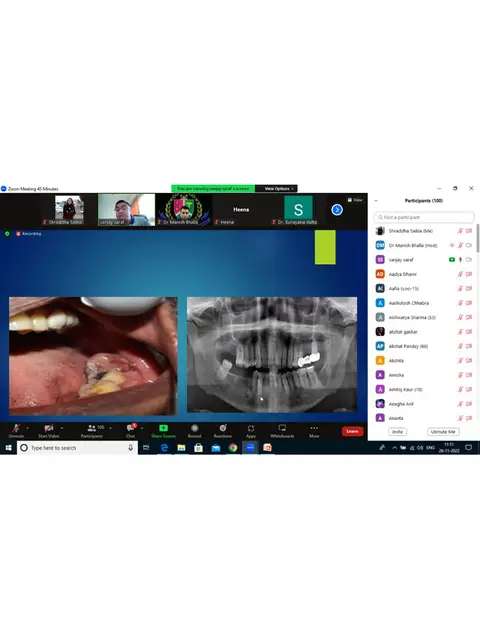
Task: Open Google Chrome from the taskbar
Action: pos(233,448)
